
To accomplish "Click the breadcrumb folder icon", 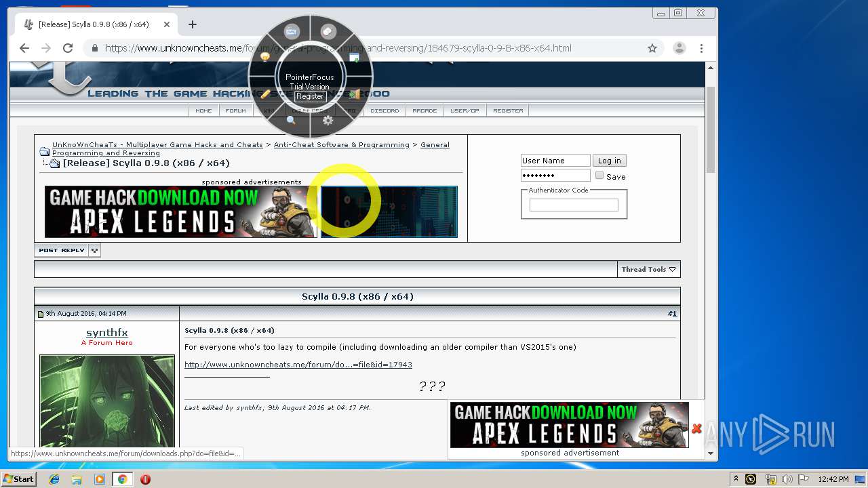I will [44, 152].
